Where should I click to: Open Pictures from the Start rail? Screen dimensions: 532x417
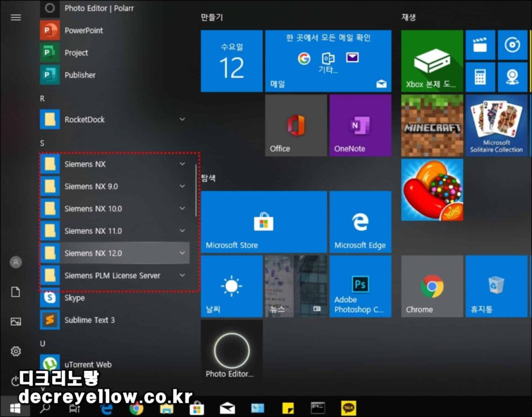click(16, 321)
